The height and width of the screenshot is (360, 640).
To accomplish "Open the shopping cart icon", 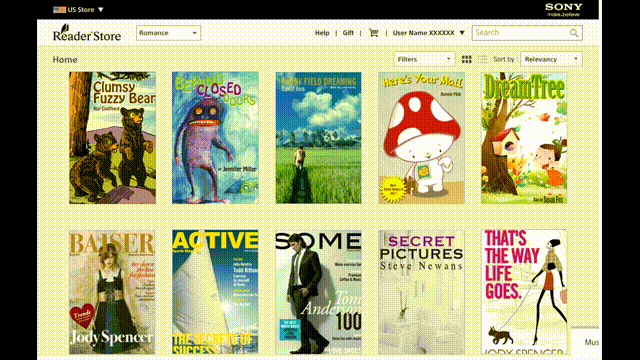I will pos(373,33).
